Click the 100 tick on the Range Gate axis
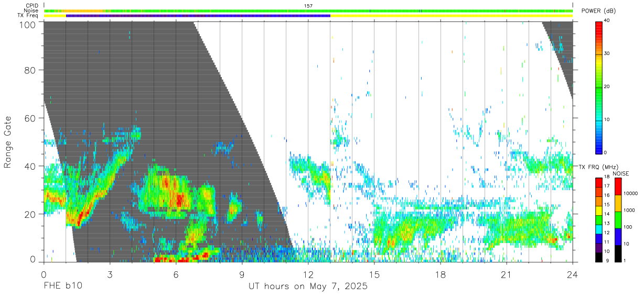644x297 pixels. tap(27, 25)
